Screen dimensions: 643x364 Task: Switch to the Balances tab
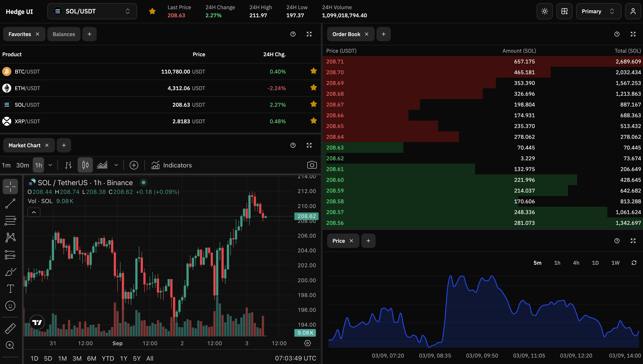[x=64, y=34]
